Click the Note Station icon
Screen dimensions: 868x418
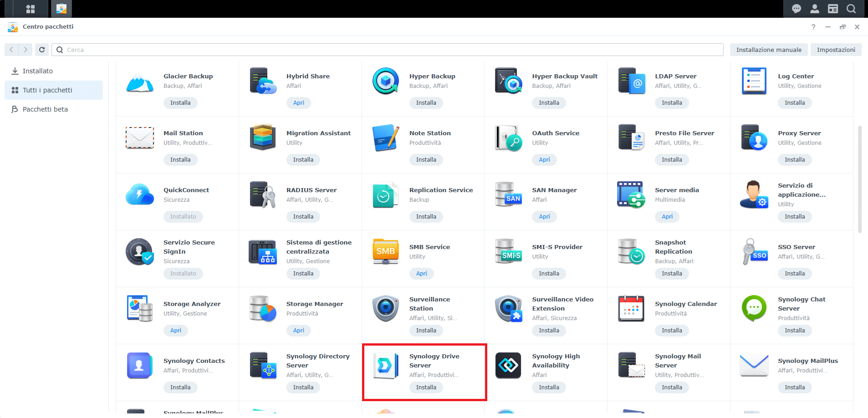(x=386, y=138)
